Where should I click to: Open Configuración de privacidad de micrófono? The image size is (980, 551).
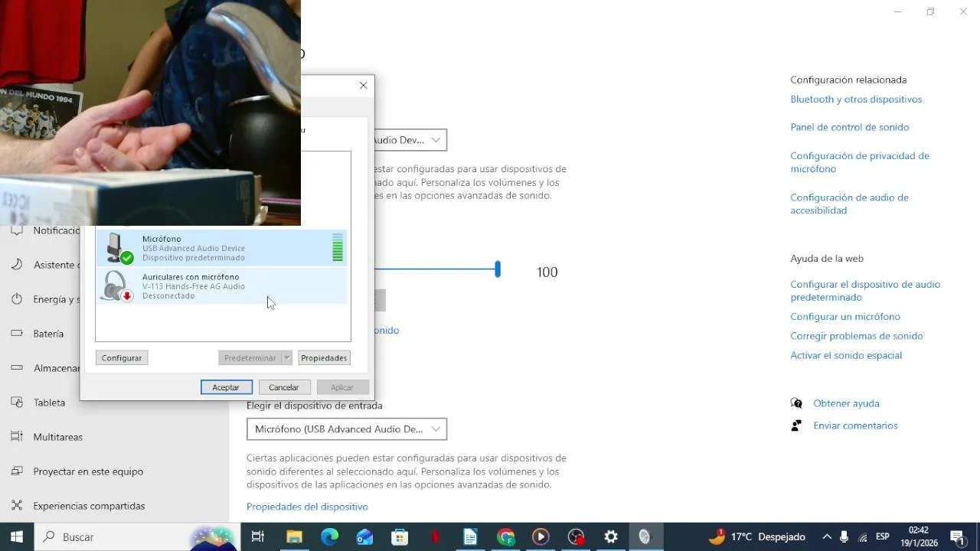tap(860, 162)
